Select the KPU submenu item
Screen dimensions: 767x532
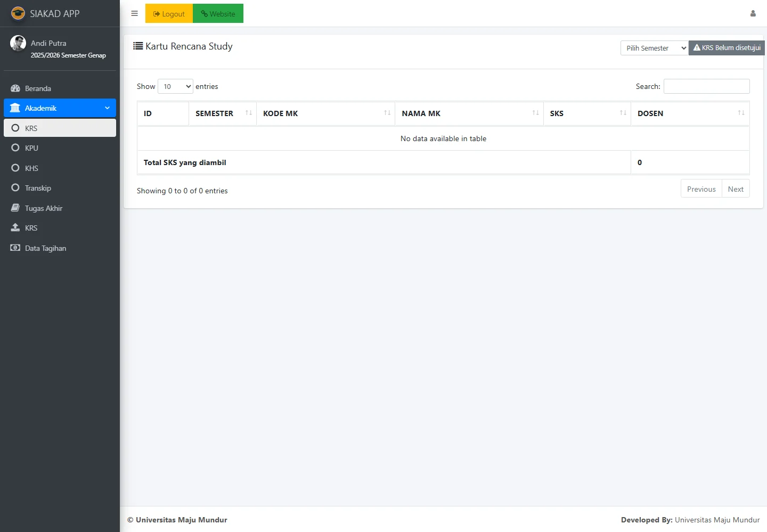click(x=31, y=148)
